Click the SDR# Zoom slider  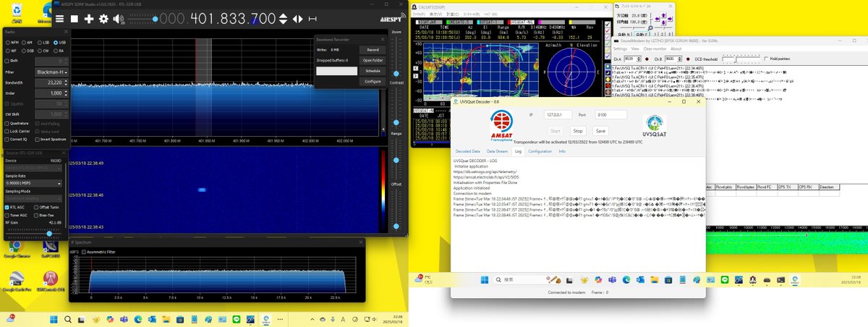click(396, 56)
